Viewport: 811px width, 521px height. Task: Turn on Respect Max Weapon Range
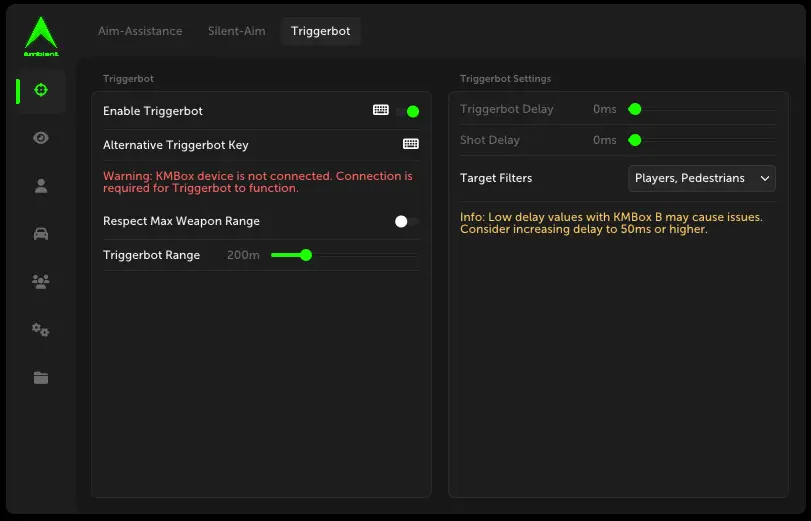click(406, 221)
